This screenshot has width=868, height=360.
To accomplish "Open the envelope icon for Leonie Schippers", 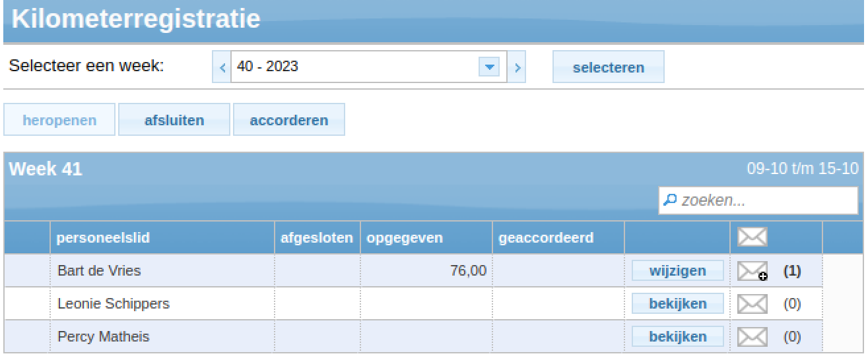I will [752, 304].
